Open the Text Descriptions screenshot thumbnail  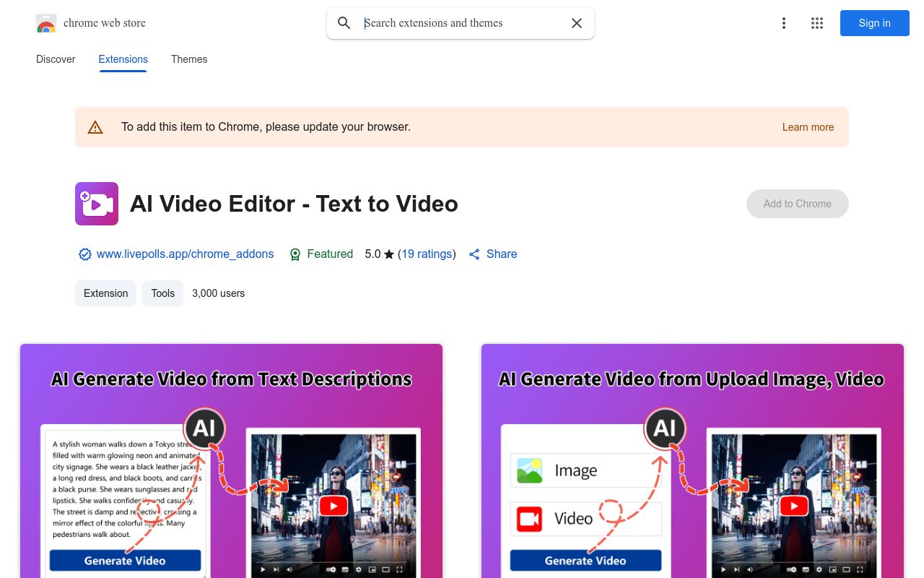(231, 461)
